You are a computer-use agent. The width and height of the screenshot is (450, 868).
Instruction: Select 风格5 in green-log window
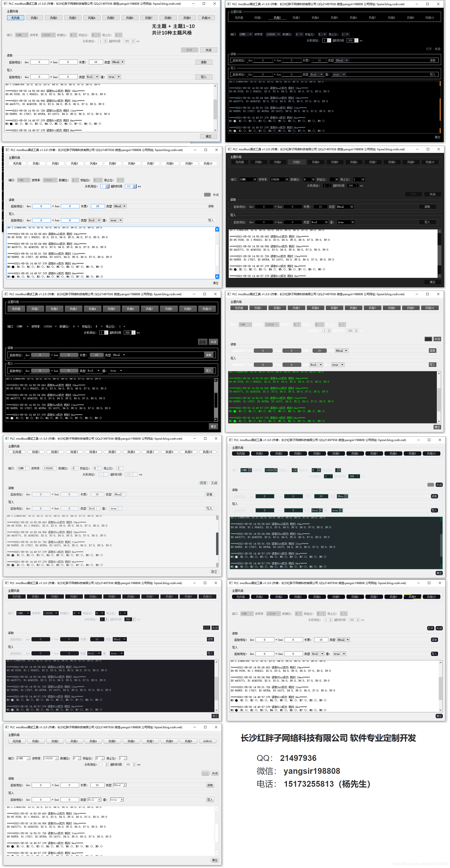(334, 308)
